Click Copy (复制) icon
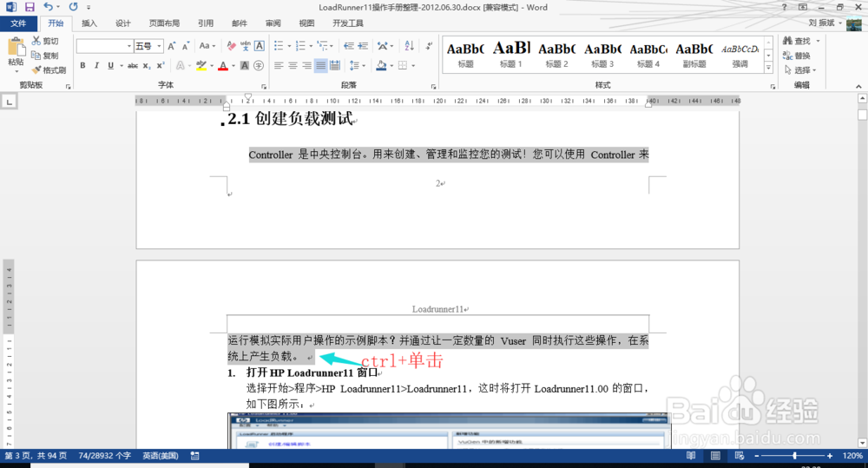Image resolution: width=868 pixels, height=468 pixels. tap(36, 56)
